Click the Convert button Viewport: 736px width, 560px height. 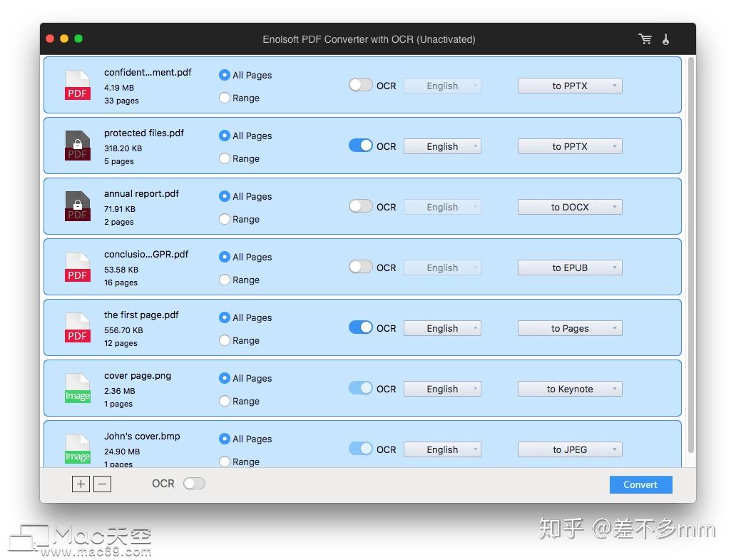[640, 484]
